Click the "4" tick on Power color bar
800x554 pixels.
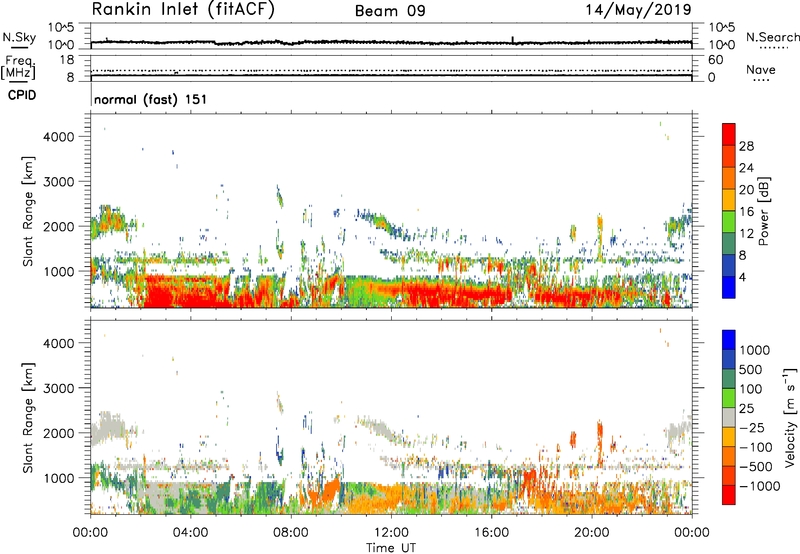[743, 278]
